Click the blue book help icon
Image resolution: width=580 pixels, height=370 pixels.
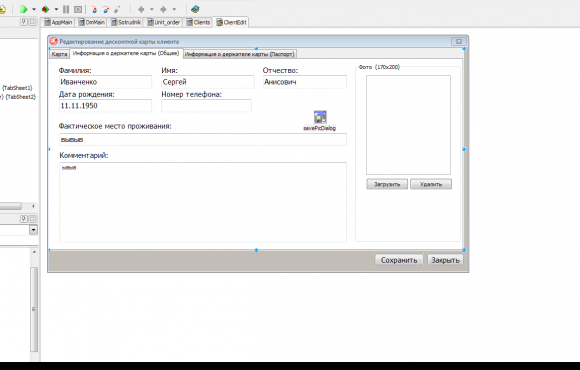click(x=195, y=9)
